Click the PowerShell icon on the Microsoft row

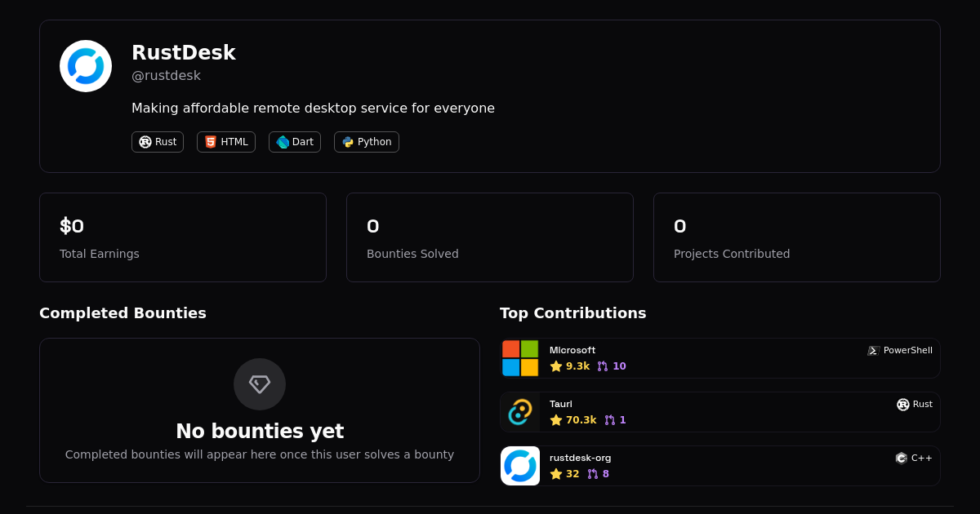(x=872, y=350)
